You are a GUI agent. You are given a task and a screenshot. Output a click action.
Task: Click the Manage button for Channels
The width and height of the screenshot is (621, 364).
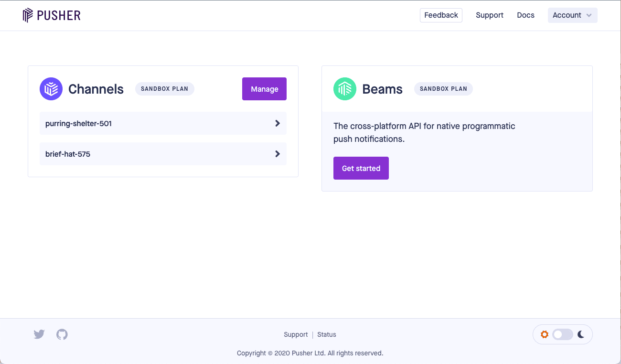coord(264,89)
